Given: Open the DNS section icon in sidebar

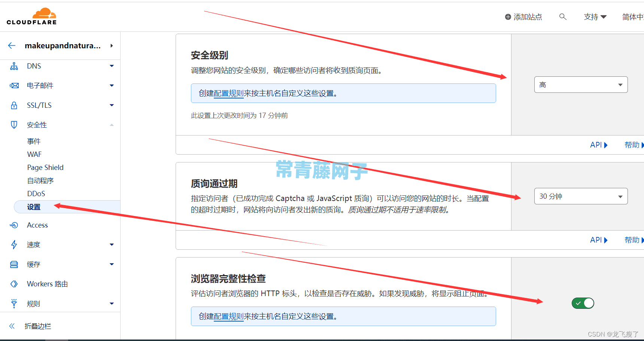Looking at the screenshot, I should click(14, 66).
